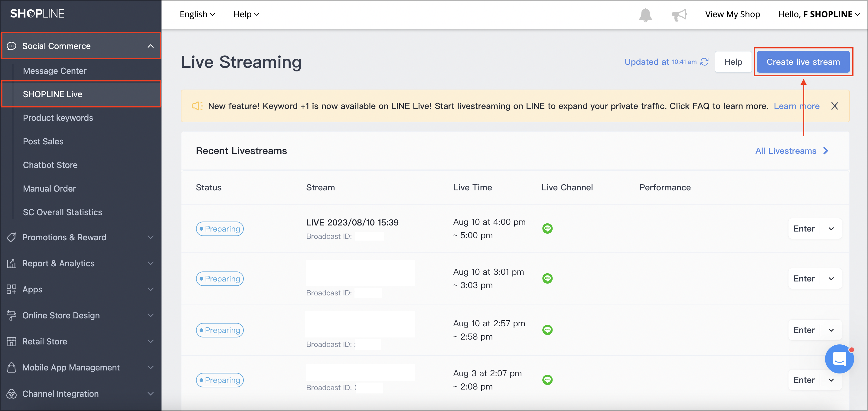Expand the Retail Store section
868x411 pixels.
[151, 341]
